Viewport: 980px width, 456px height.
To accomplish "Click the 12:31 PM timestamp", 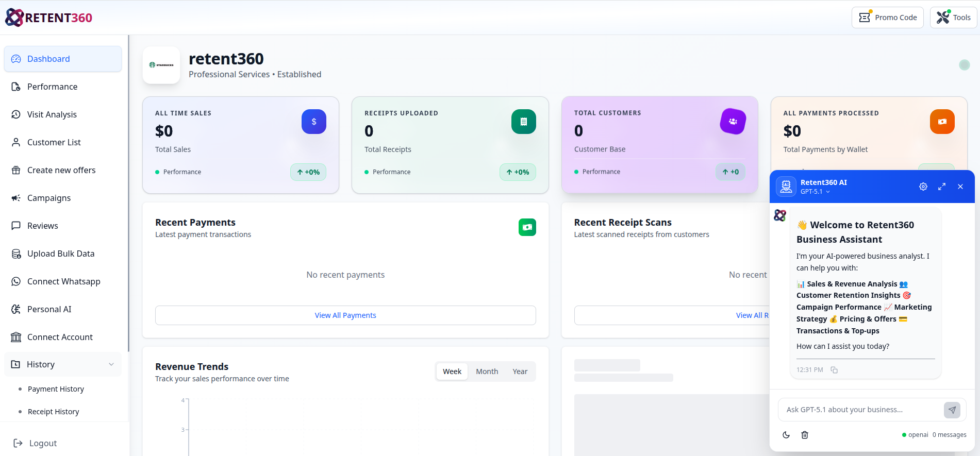I will [x=810, y=370].
